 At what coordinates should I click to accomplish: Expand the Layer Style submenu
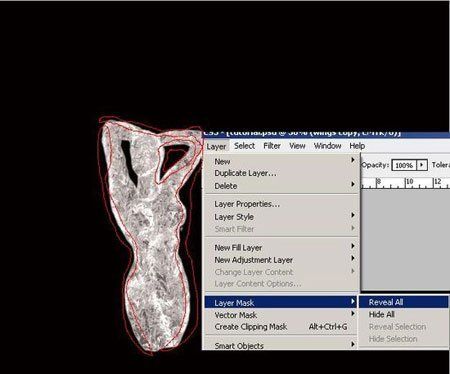coord(281,217)
